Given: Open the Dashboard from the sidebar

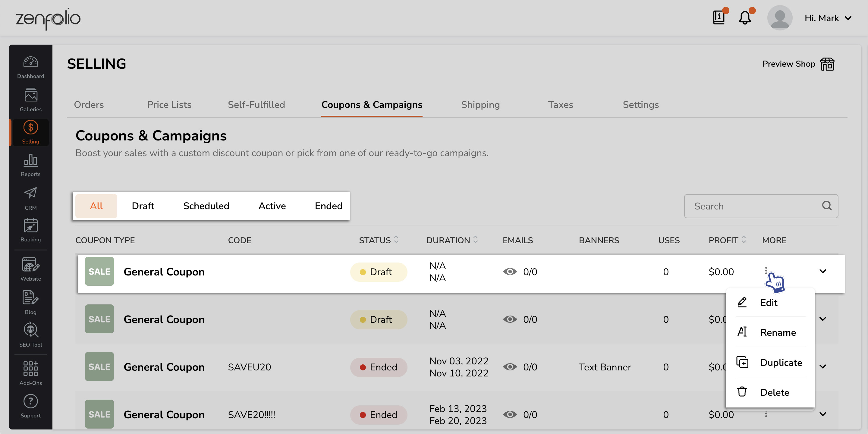Looking at the screenshot, I should [x=30, y=66].
